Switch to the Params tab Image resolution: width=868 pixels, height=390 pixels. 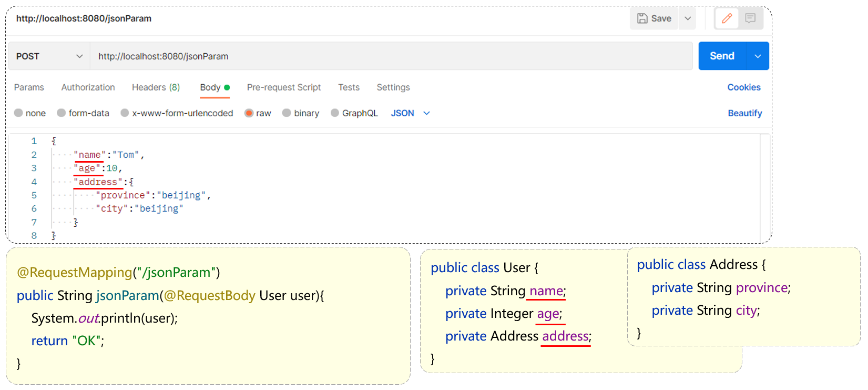(x=29, y=87)
